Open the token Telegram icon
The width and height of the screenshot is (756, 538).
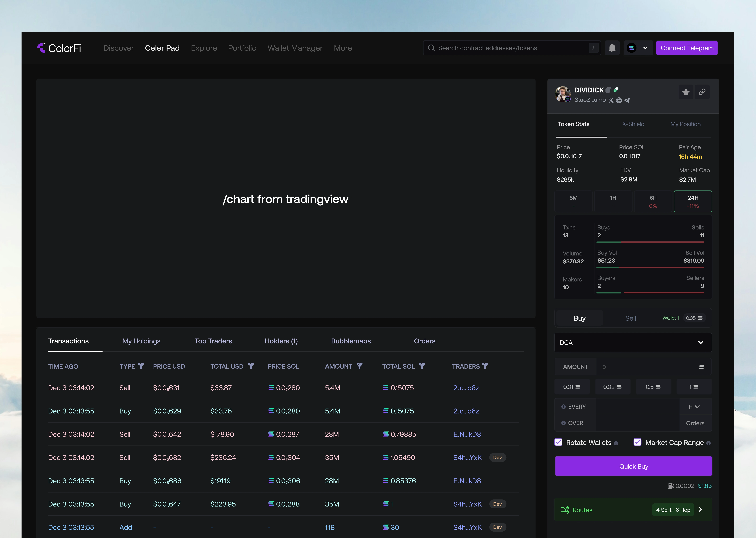point(627,100)
